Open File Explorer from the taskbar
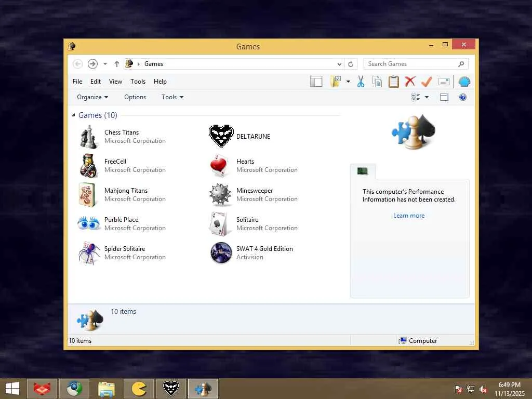 [107, 389]
